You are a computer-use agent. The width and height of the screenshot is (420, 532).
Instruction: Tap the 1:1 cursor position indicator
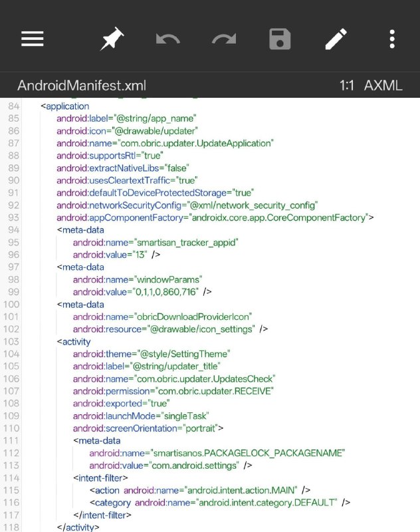(x=346, y=85)
